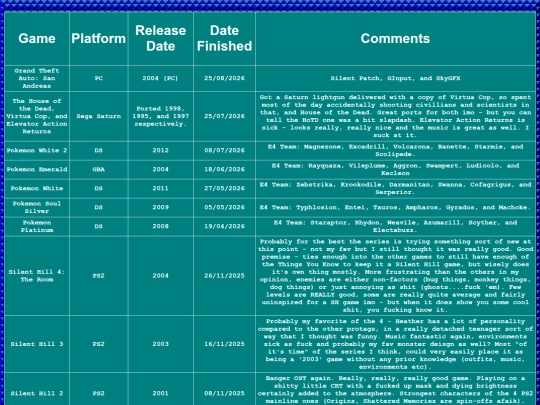
Task: Click the E4 Team Staraptor comment
Action: click(395, 226)
